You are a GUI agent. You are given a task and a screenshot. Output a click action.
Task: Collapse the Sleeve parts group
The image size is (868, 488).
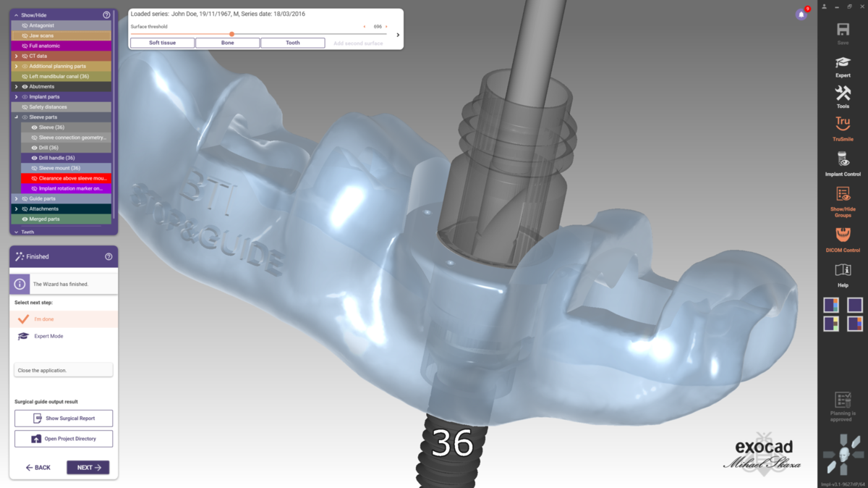tap(16, 117)
